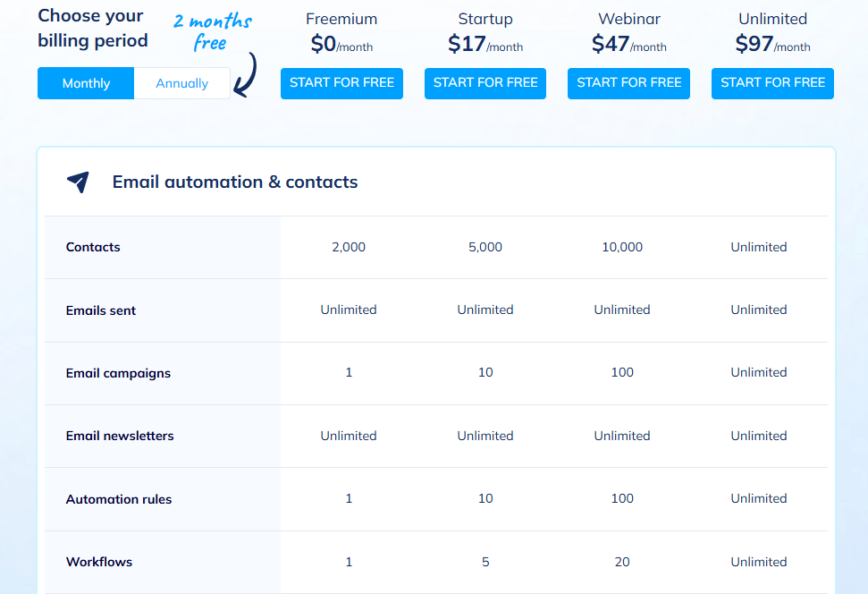
Task: Click Startup's 10 automation rules value
Action: pos(485,498)
